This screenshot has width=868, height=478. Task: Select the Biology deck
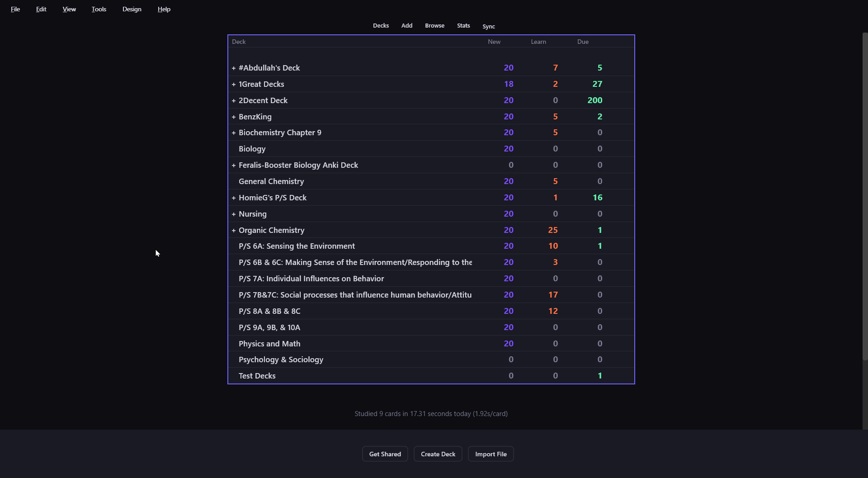tap(252, 149)
